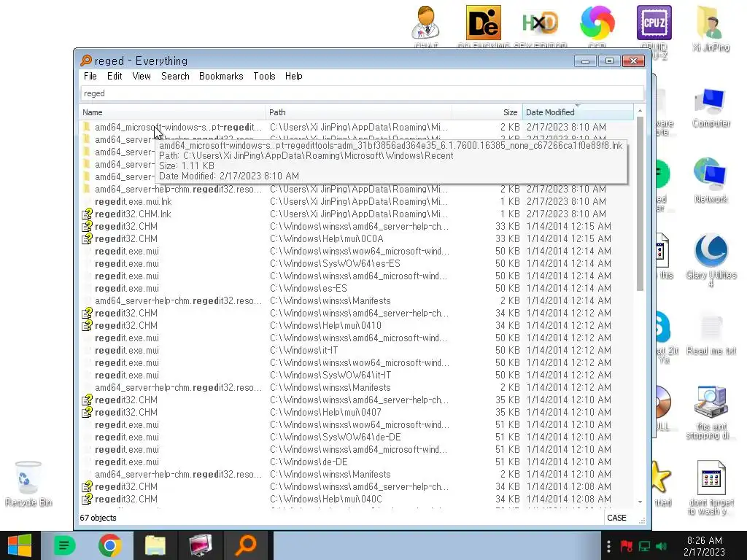Sort results by Size column
The width and height of the screenshot is (747, 560).
point(487,112)
